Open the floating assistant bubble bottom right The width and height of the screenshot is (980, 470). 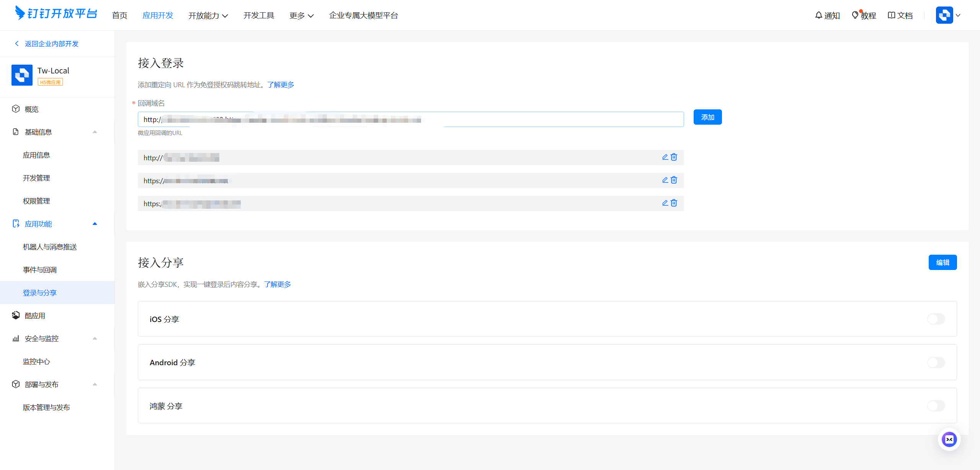(x=949, y=439)
